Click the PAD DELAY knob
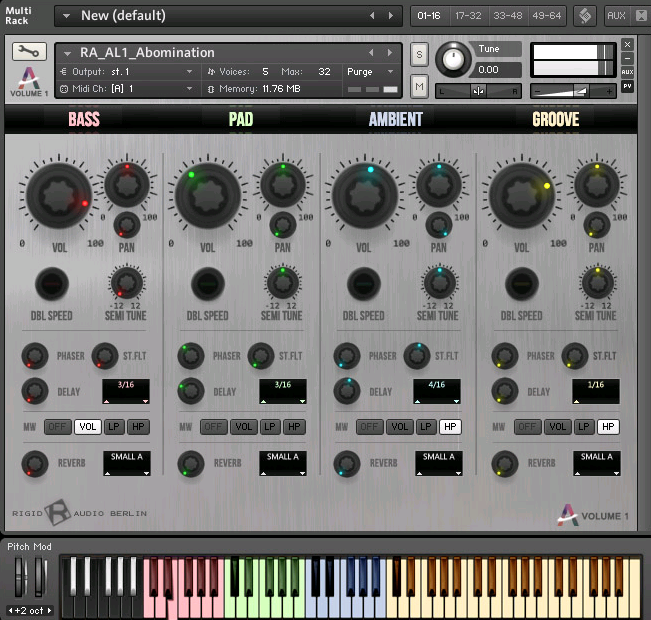 tap(191, 391)
